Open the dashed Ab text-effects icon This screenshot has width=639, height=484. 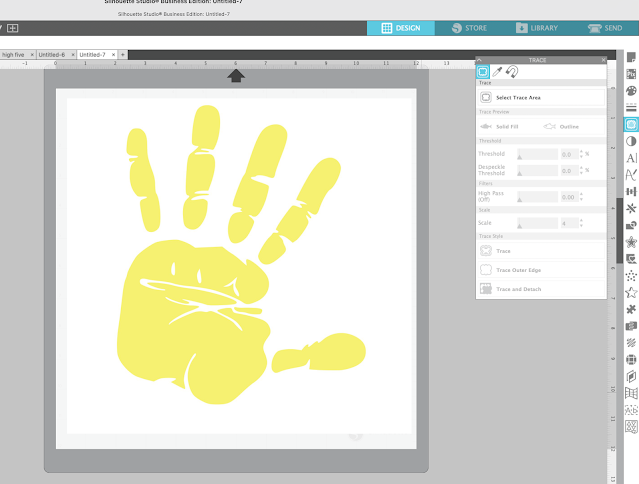click(631, 410)
